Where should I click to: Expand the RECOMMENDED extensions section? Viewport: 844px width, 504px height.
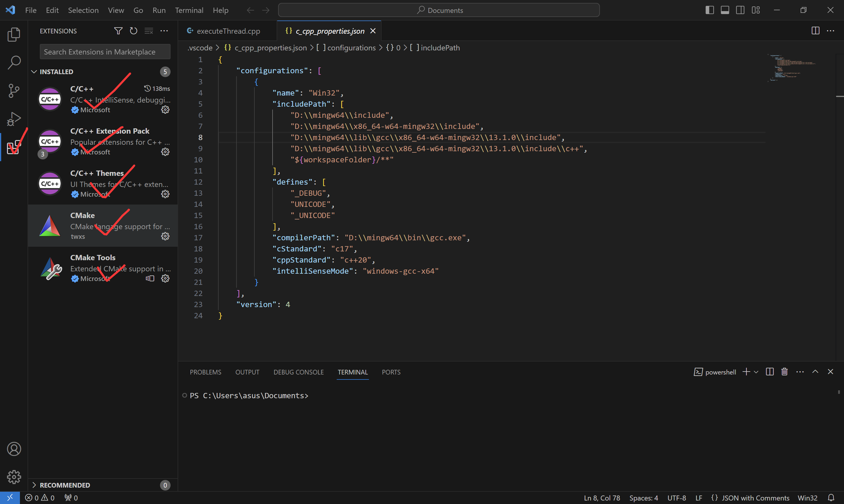(34, 485)
